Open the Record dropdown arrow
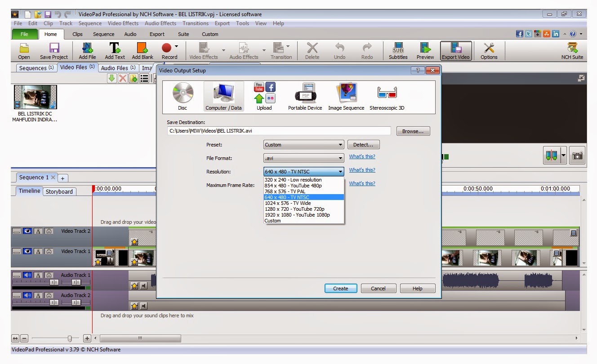 [177, 46]
